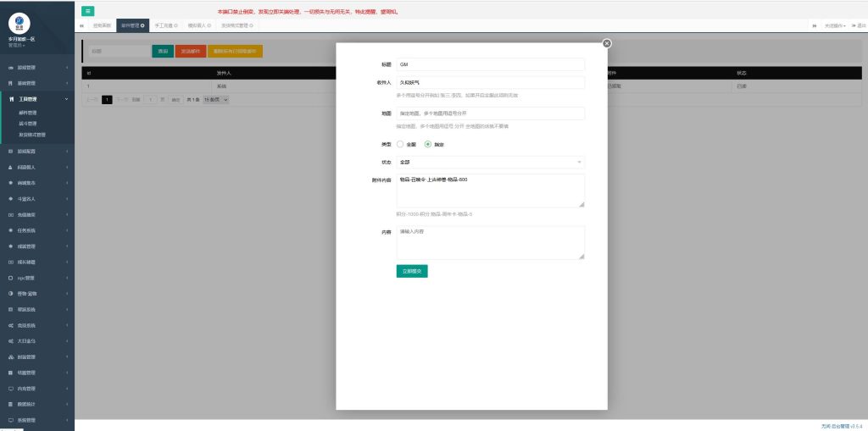The image size is (868, 431).
Task: Click the red 发送邮件 button
Action: coord(190,52)
